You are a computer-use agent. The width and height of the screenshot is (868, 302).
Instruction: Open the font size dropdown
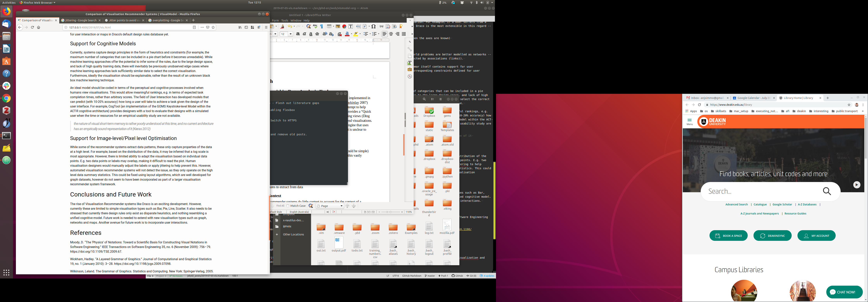coord(290,34)
